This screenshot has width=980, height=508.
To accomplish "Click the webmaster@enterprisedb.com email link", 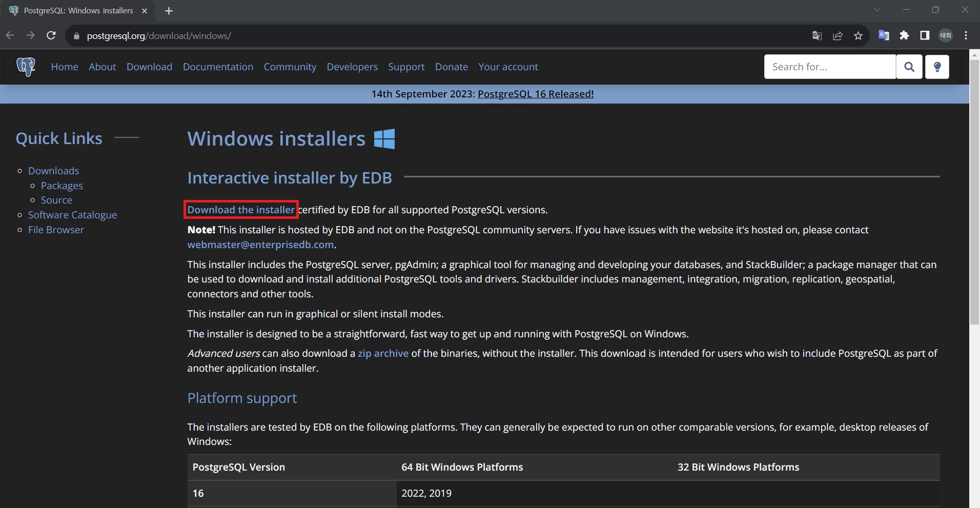I will 260,245.
